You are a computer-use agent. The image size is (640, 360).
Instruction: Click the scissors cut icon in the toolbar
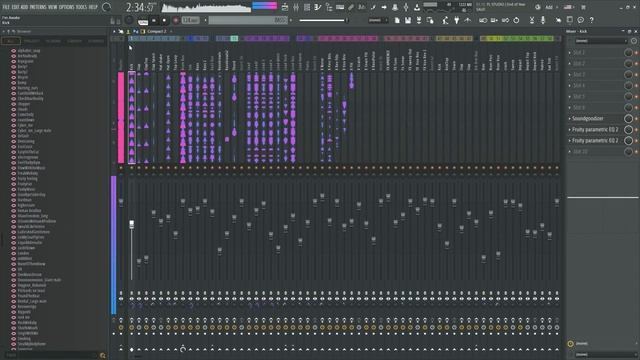(x=532, y=20)
